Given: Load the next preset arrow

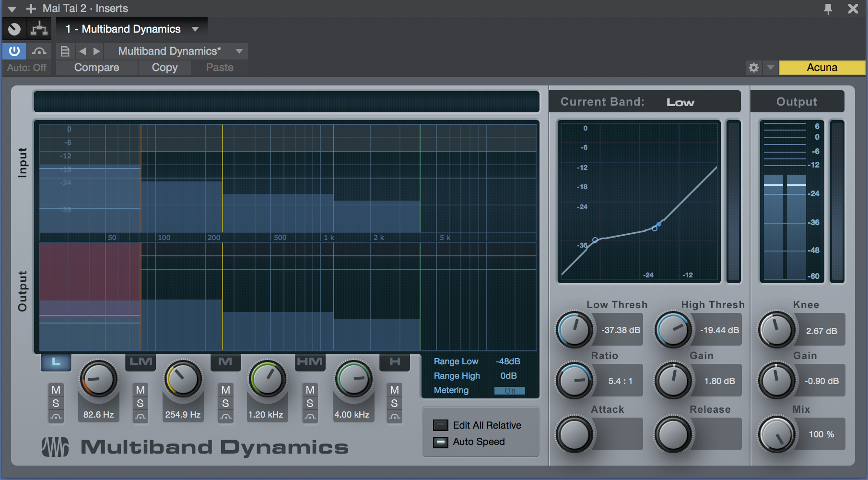Looking at the screenshot, I should coord(96,51).
